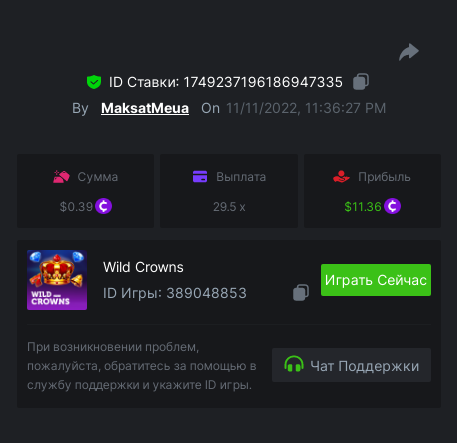Open the Чат Поддержки support chat
The height and width of the screenshot is (443, 457).
[351, 365]
